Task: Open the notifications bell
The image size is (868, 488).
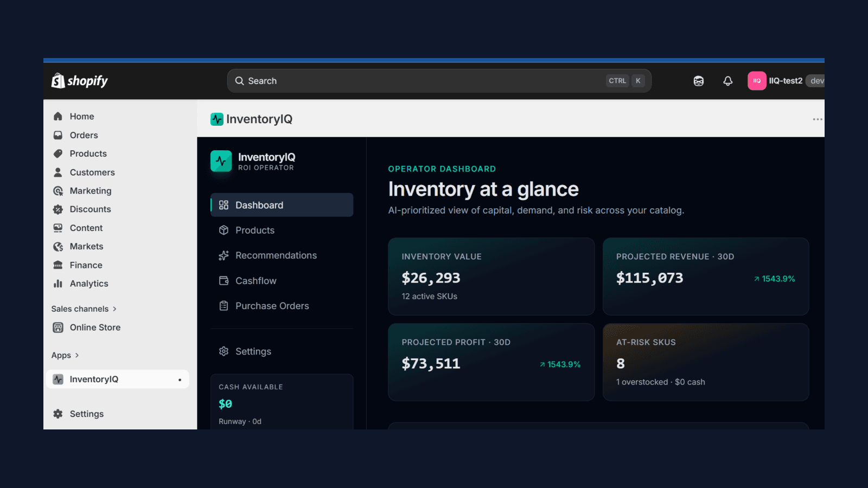Action: pyautogui.click(x=728, y=81)
